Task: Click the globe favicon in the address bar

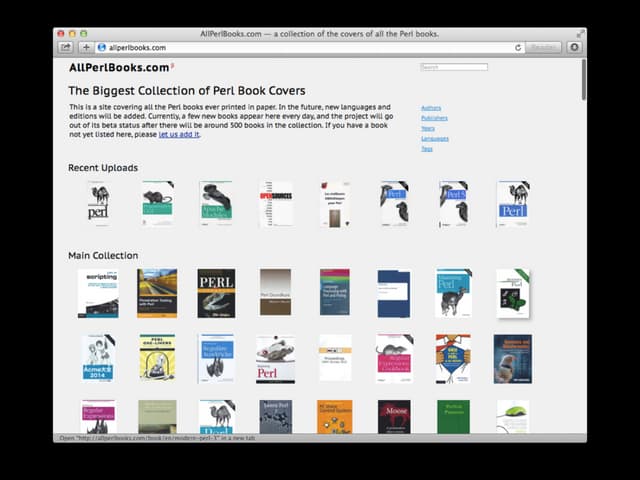Action: [101, 47]
